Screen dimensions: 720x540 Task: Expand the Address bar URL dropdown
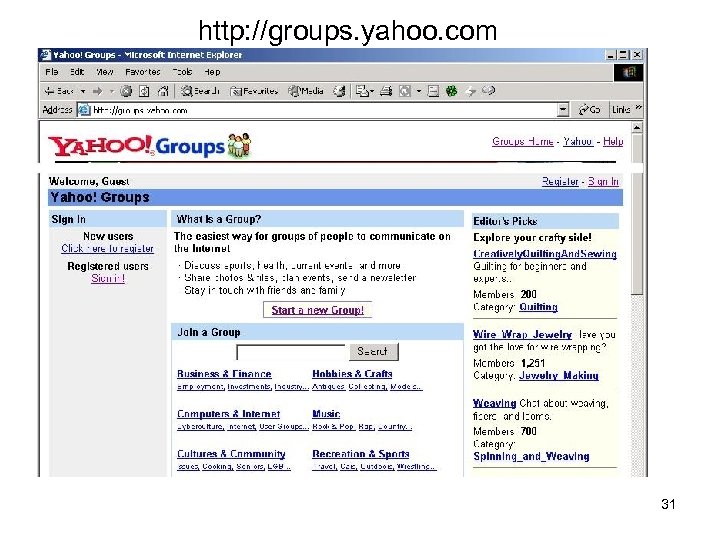click(x=563, y=110)
